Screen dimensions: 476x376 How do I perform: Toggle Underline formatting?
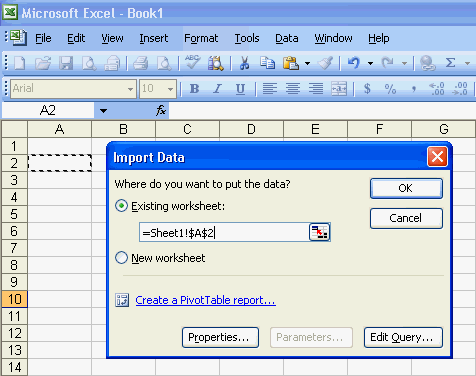coord(240,89)
